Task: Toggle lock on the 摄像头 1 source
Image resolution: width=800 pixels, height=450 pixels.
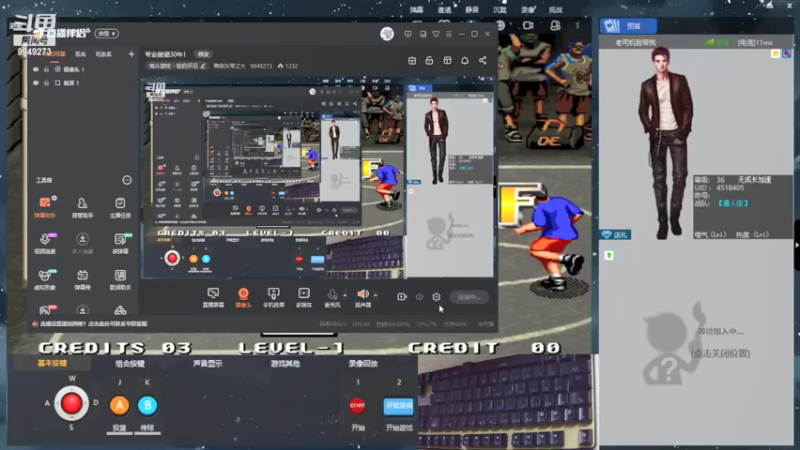Action: (46, 69)
